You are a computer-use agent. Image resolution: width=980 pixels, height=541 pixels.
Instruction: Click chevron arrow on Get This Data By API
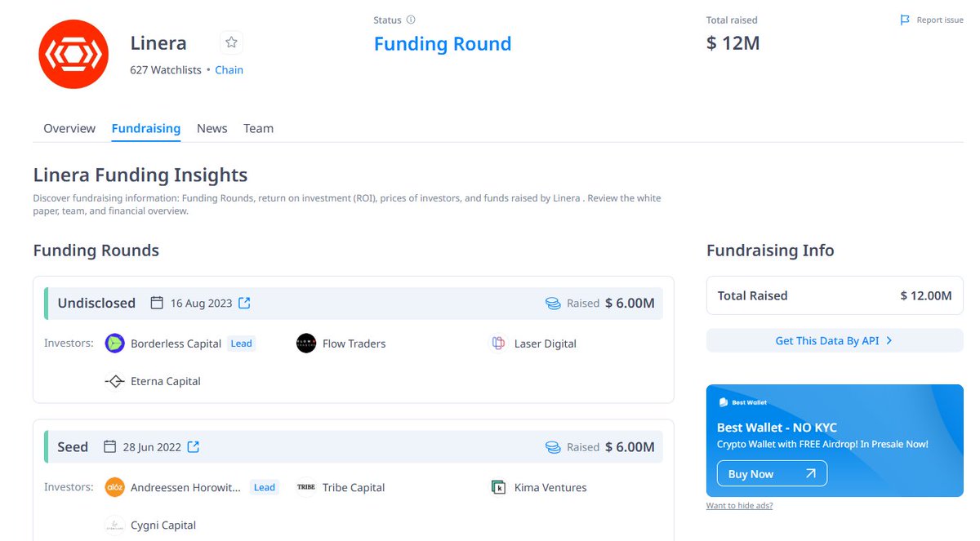(889, 340)
